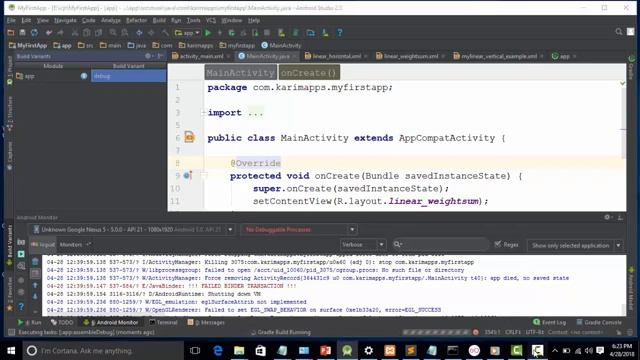This screenshot has height=360, width=640.
Task: Toggle the Build Variants side tool window
Action: [10, 245]
